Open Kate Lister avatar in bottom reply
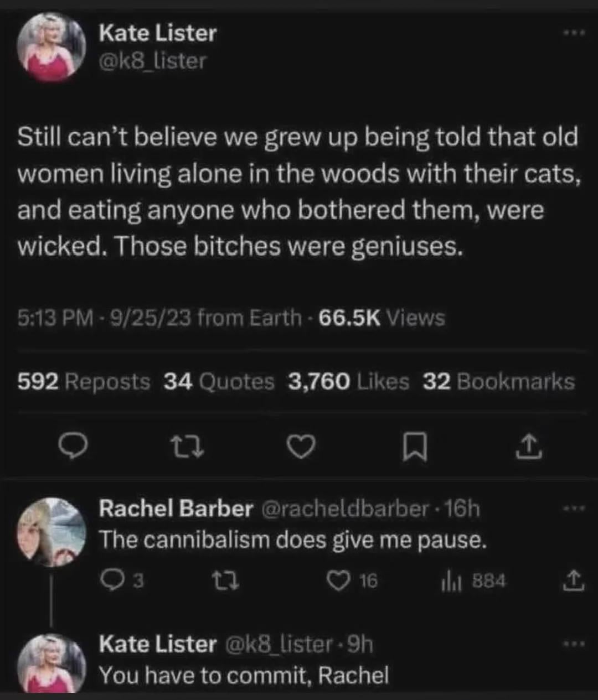The width and height of the screenshot is (598, 700). pyautogui.click(x=51, y=664)
